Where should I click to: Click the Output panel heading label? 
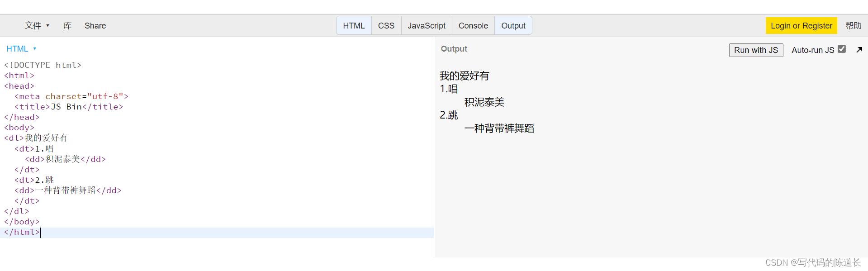[454, 49]
